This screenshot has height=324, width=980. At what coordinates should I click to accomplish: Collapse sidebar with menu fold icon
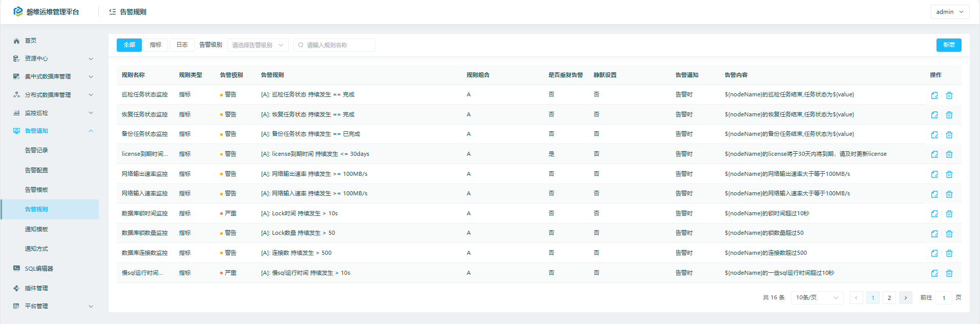113,12
